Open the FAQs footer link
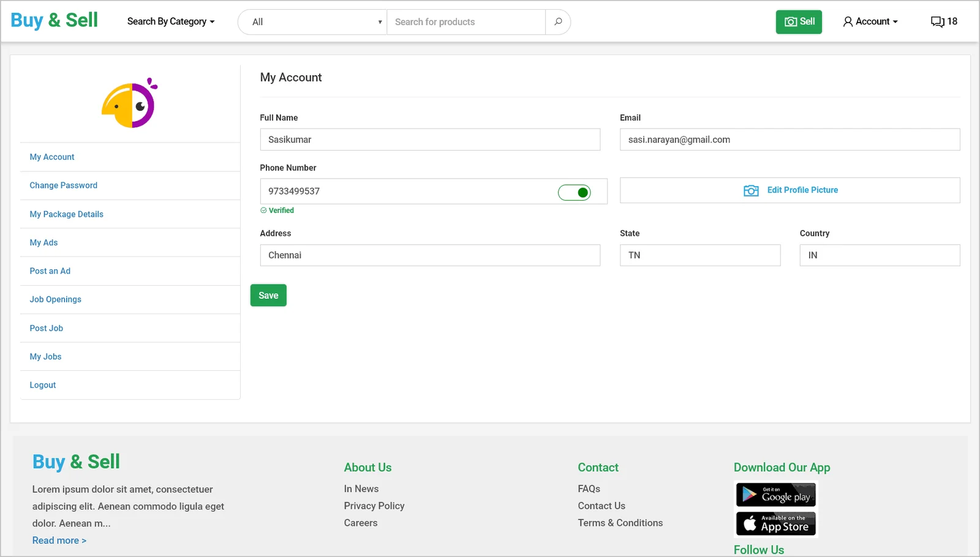The width and height of the screenshot is (980, 557). tap(589, 488)
